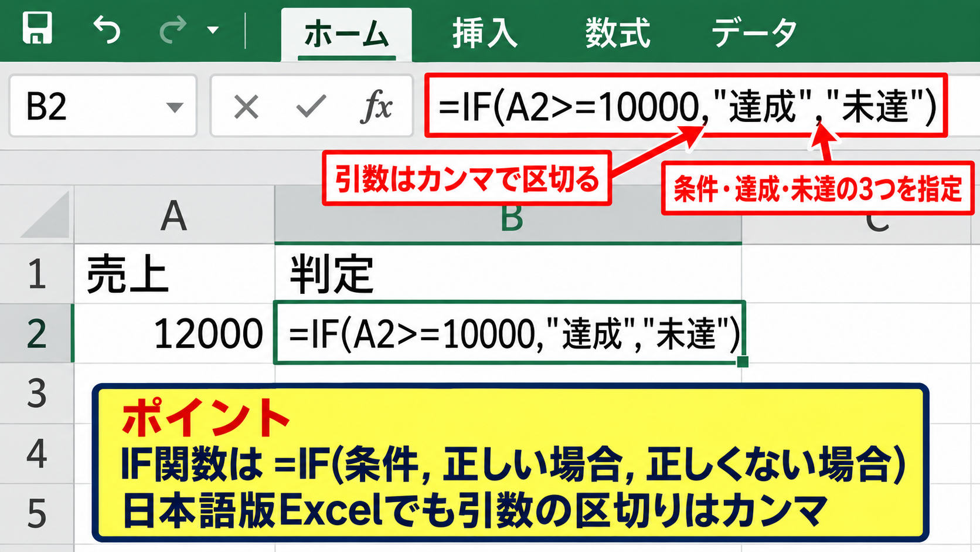Cancel formula entry with the X icon
The image size is (980, 552).
coord(246,107)
